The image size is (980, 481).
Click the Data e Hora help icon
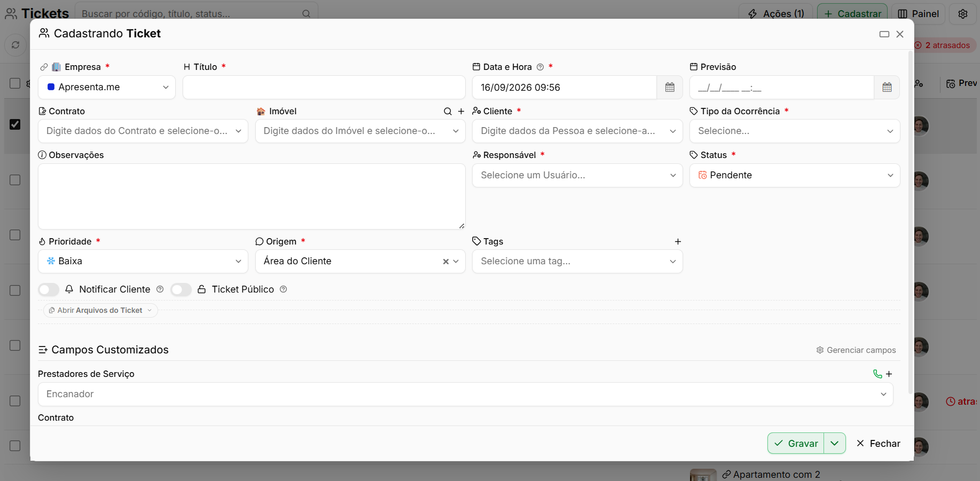[x=540, y=67]
